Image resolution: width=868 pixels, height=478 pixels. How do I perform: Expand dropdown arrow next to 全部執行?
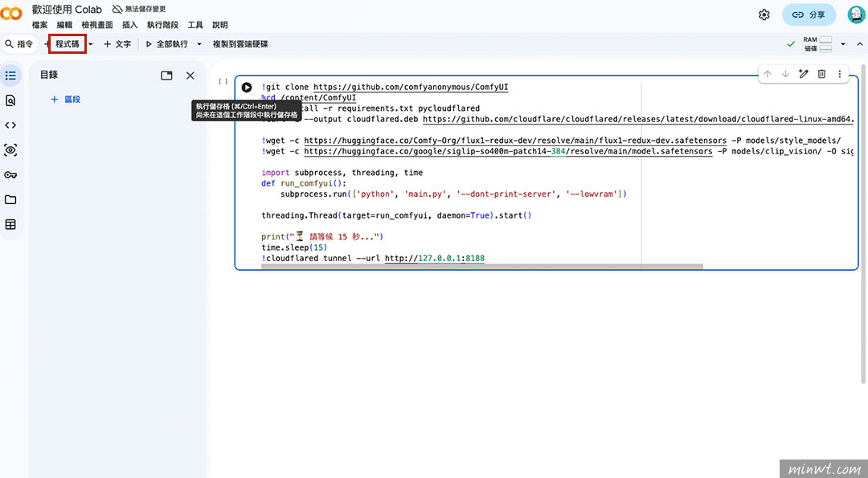pyautogui.click(x=199, y=44)
